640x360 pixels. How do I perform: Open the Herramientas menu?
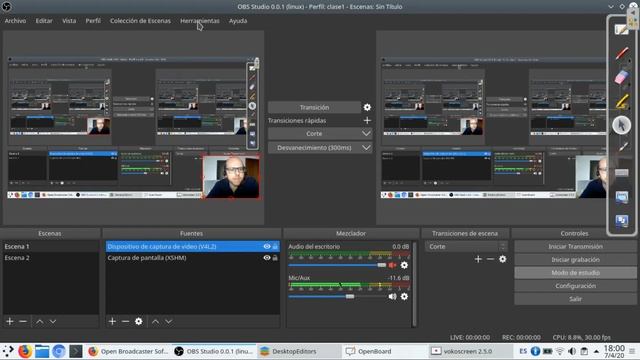click(x=200, y=21)
